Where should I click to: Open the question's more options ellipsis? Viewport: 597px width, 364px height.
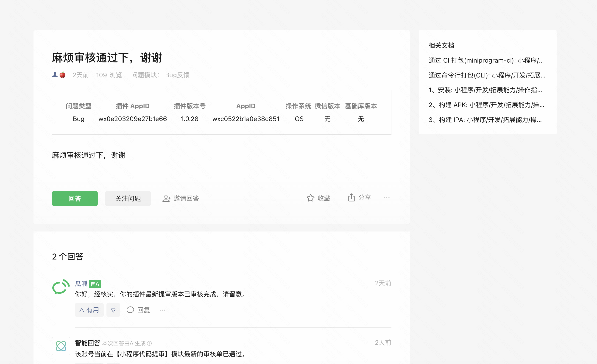(387, 198)
